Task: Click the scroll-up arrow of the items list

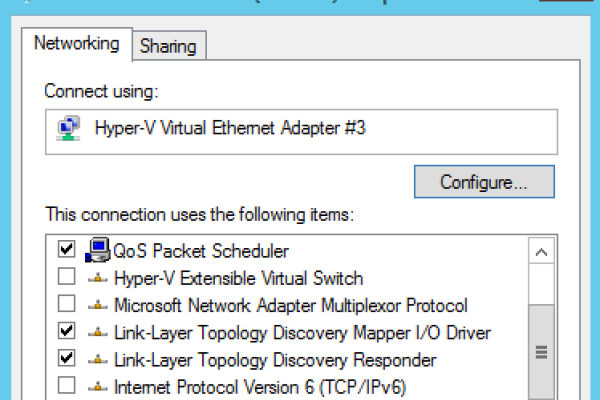Action: [541, 251]
